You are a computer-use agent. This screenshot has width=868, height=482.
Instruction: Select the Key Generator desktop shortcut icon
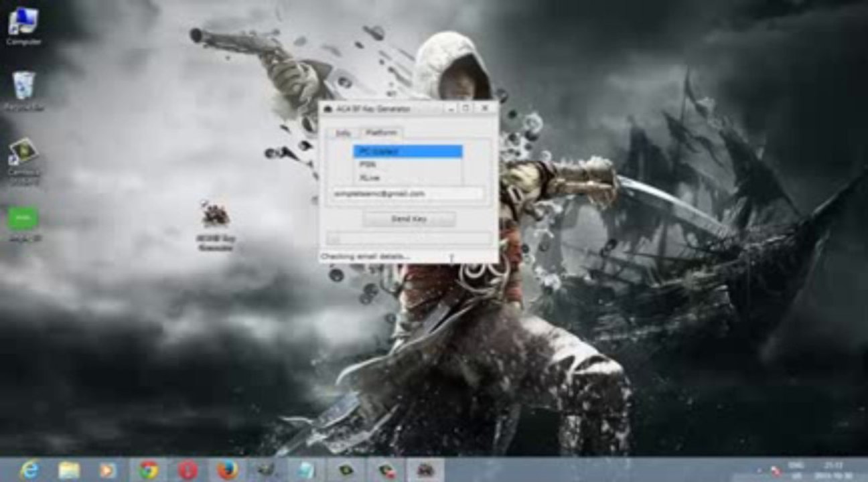tap(216, 226)
